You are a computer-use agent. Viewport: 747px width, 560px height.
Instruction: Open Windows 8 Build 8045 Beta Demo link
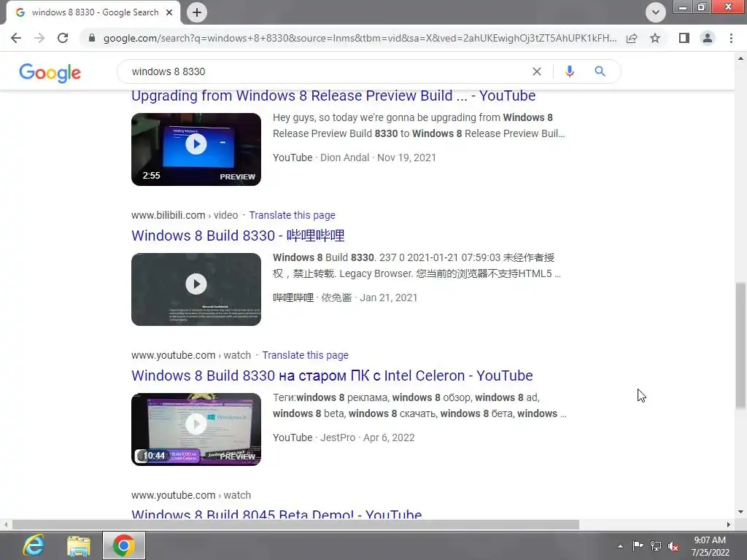(276, 514)
